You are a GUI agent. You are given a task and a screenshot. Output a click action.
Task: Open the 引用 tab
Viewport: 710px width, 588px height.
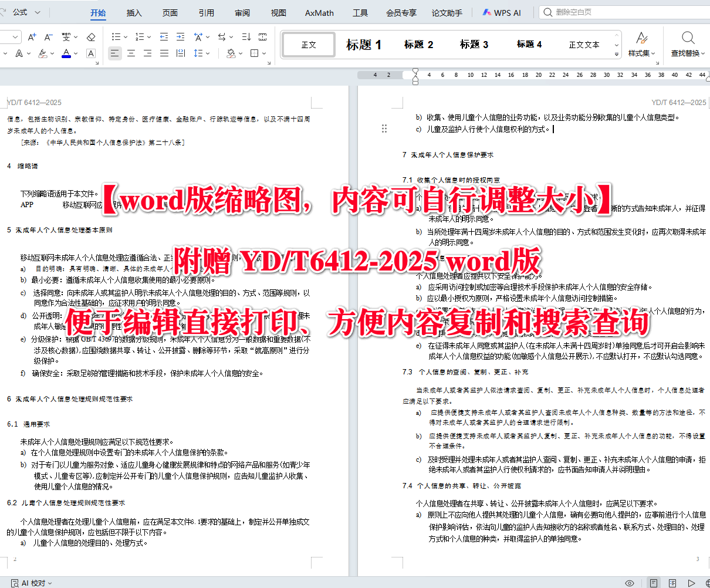(206, 12)
